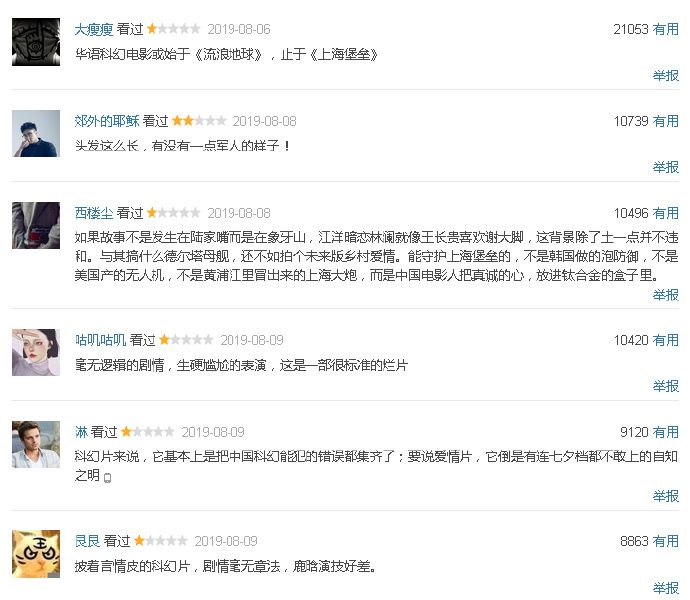Click 举报 under 咕叽咕叽's review
This screenshot has width=690, height=600.
pyautogui.click(x=666, y=386)
